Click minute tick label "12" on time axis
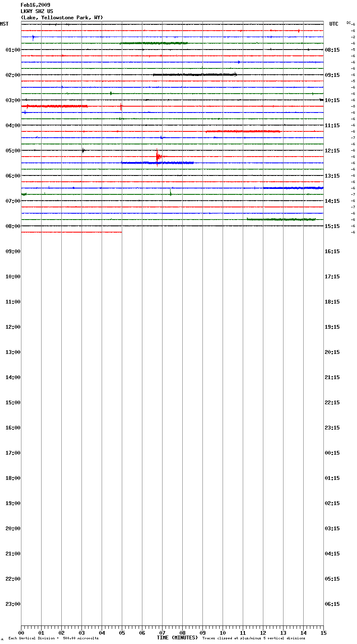Image resolution: width=357 pixels, height=644 pixels. point(263,633)
